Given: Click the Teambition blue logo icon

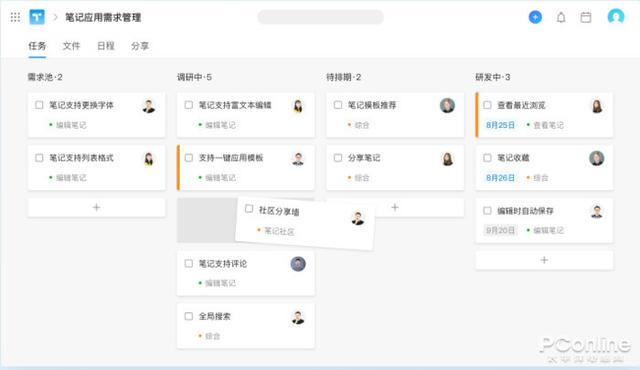Looking at the screenshot, I should coord(37,17).
